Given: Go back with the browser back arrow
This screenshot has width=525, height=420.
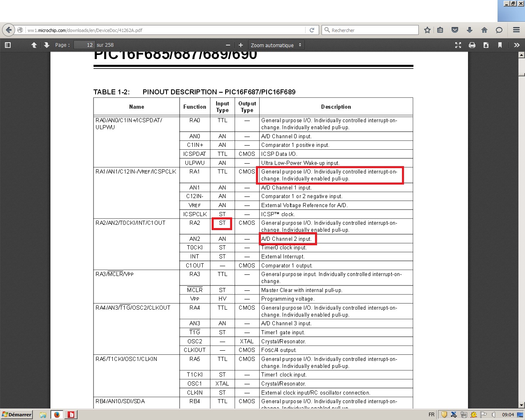Looking at the screenshot, I should [8, 30].
